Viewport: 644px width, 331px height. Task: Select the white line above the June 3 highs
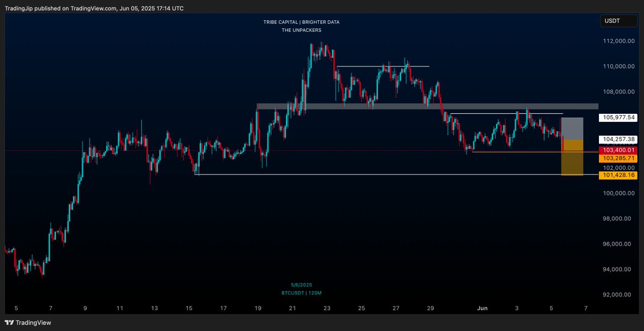(506, 114)
